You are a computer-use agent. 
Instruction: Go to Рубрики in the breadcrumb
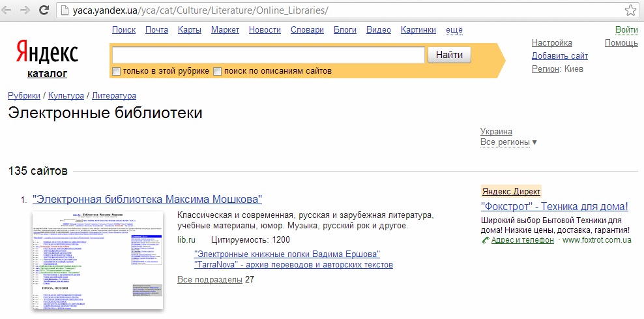24,95
